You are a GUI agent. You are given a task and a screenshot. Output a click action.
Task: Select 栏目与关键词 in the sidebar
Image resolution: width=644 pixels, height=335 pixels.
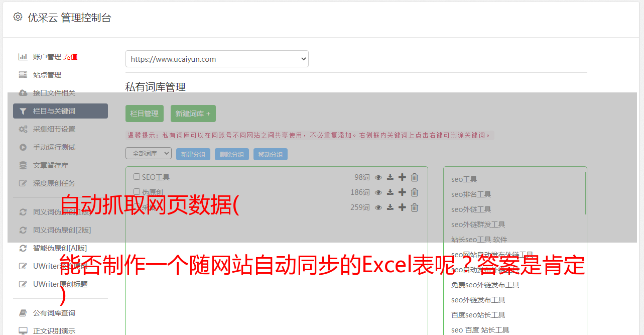pyautogui.click(x=60, y=111)
